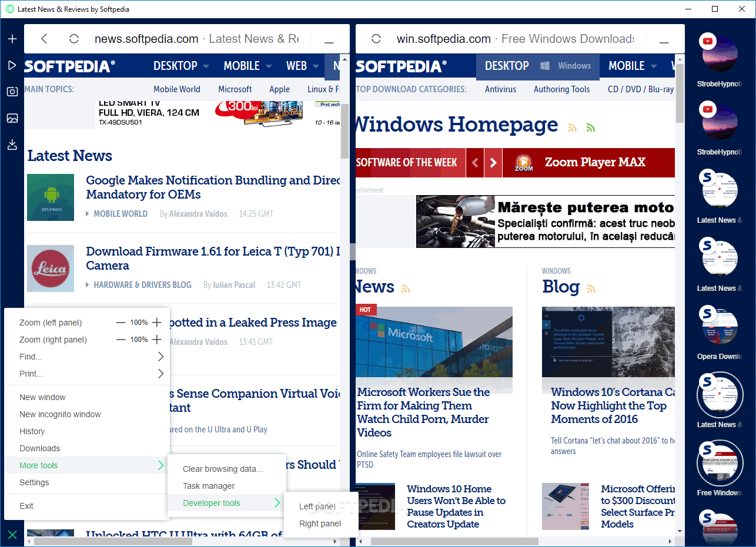The image size is (756, 547).
Task: Open the DESKTOP dropdown in left panel
Action: [181, 66]
